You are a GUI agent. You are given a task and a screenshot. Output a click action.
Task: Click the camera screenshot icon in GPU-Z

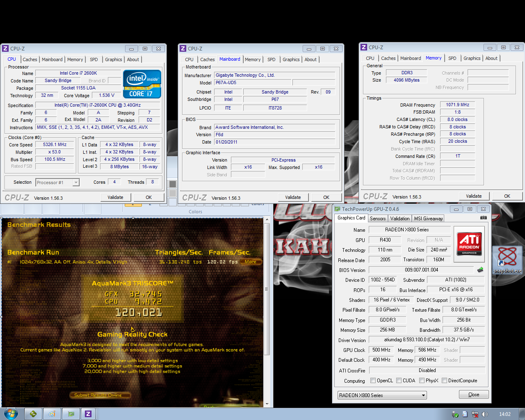(484, 218)
